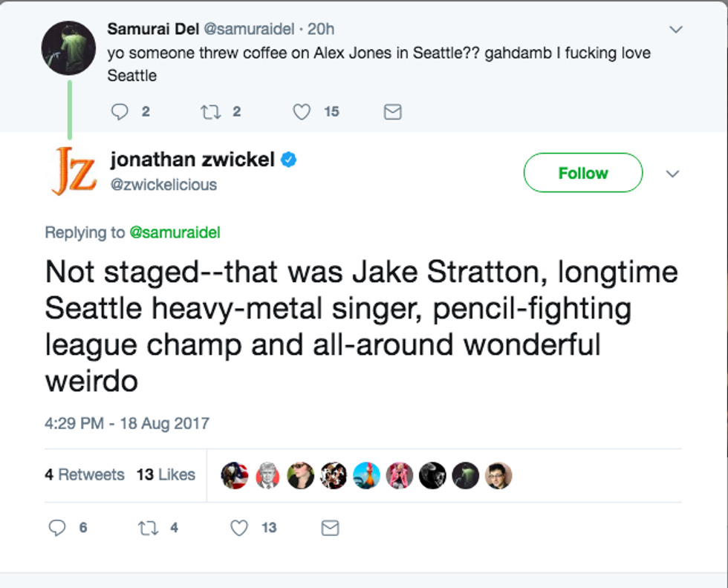728x588 pixels.
Task: Like Samurai Del's tweet with 15 likes
Action: coord(302,112)
